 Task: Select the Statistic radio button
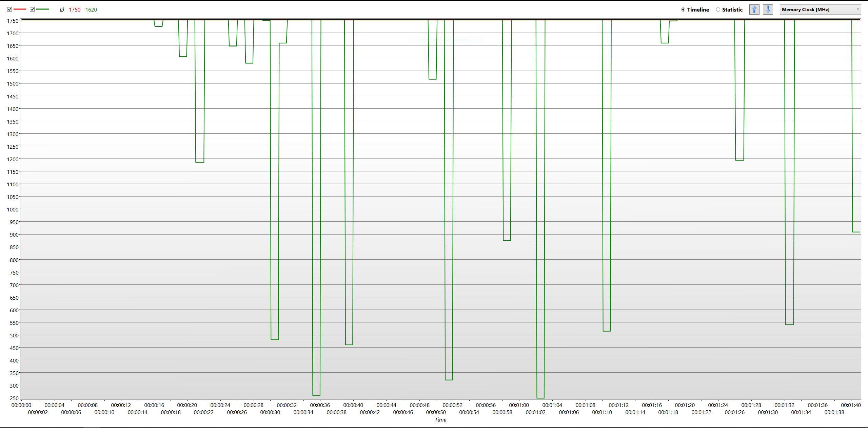coord(718,10)
